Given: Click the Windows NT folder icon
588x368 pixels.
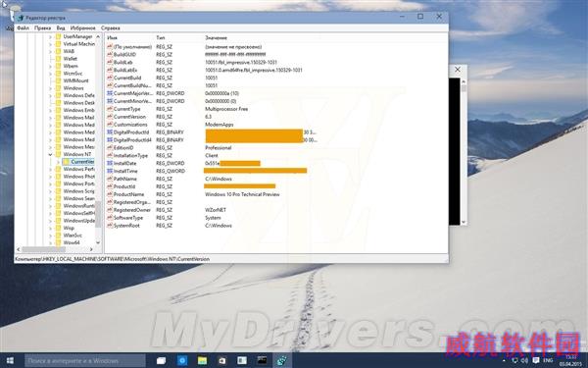Looking at the screenshot, I should (x=58, y=154).
